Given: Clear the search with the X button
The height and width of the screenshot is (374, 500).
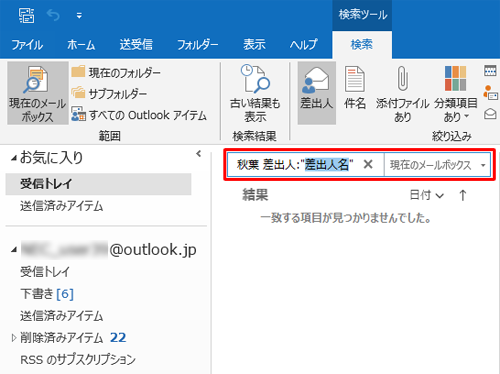Looking at the screenshot, I should tap(368, 164).
